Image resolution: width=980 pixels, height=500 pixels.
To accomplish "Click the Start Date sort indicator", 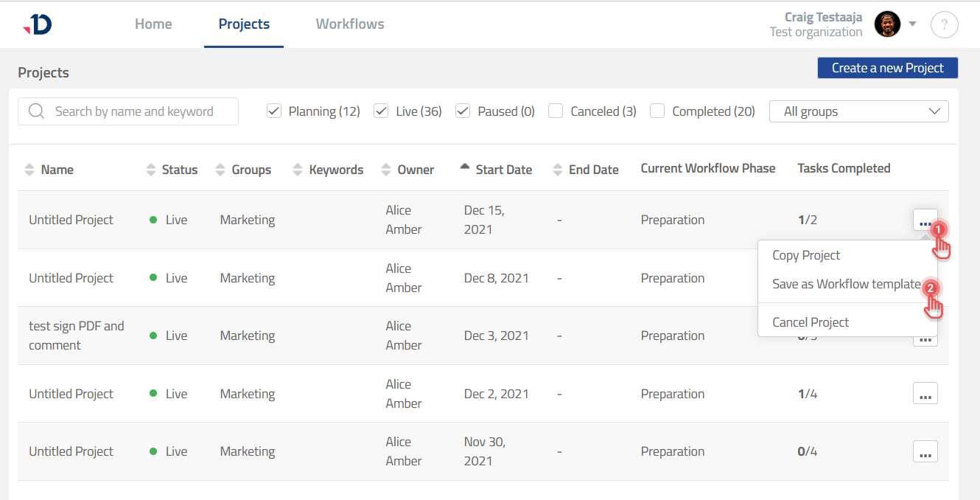I will [x=465, y=166].
